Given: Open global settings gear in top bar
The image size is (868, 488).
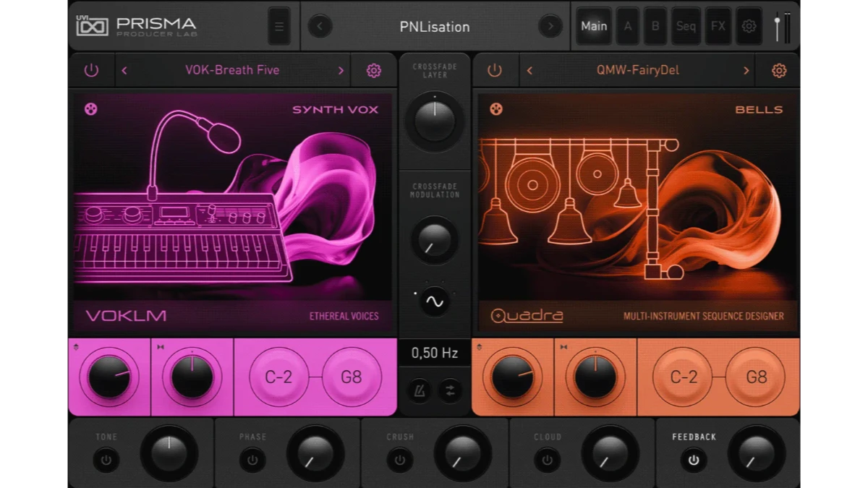Looking at the screenshot, I should [749, 27].
